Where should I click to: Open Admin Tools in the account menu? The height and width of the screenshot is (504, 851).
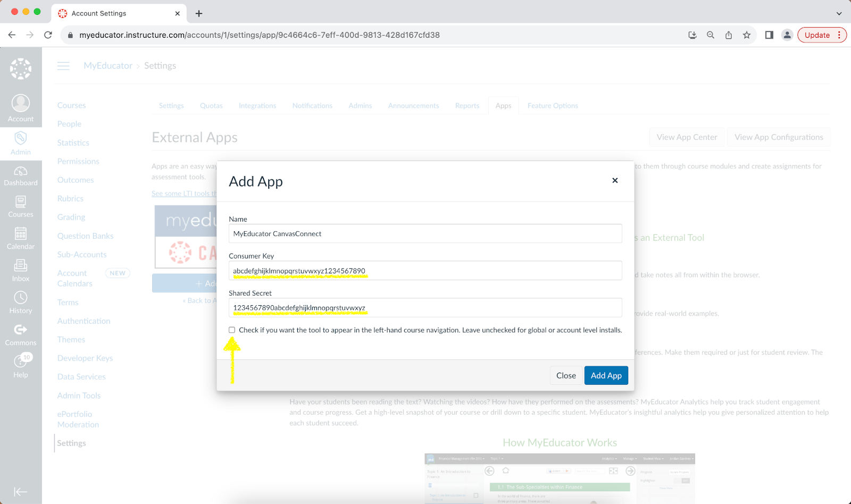coord(79,395)
